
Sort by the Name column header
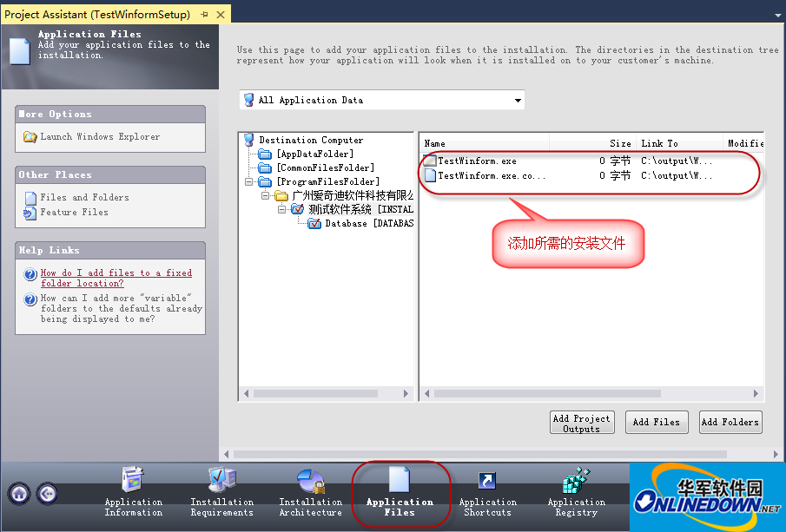(x=485, y=143)
